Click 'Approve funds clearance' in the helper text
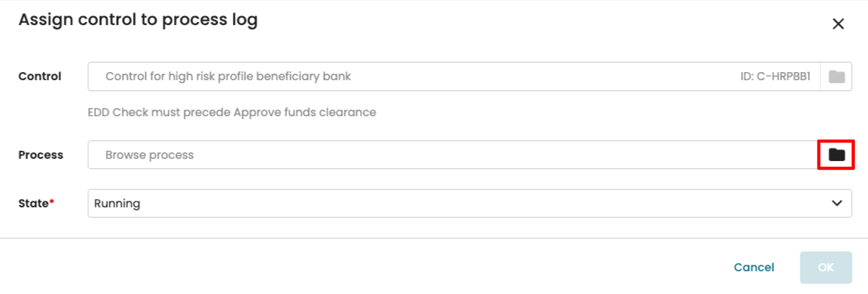 pyautogui.click(x=305, y=112)
